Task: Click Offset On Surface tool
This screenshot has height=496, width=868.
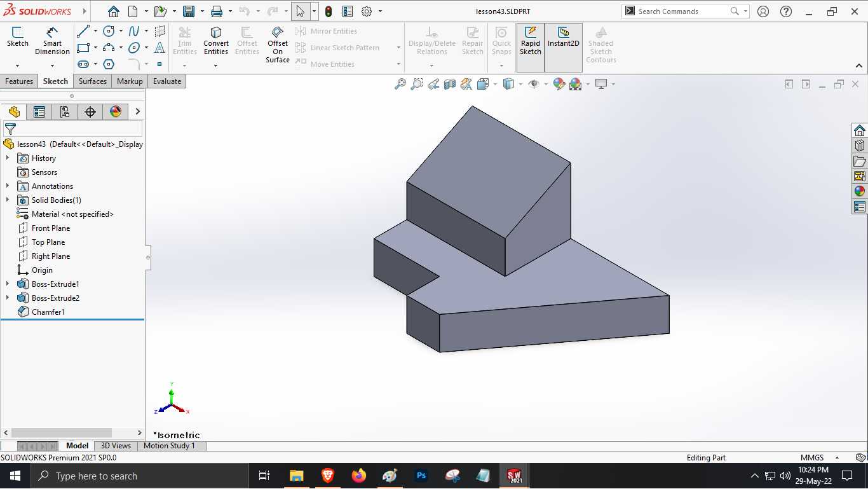Action: [x=278, y=45]
